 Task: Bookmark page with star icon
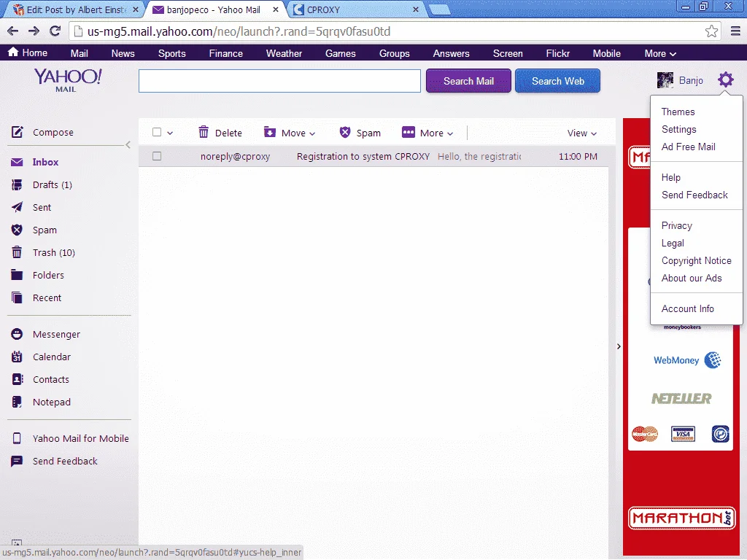point(711,31)
